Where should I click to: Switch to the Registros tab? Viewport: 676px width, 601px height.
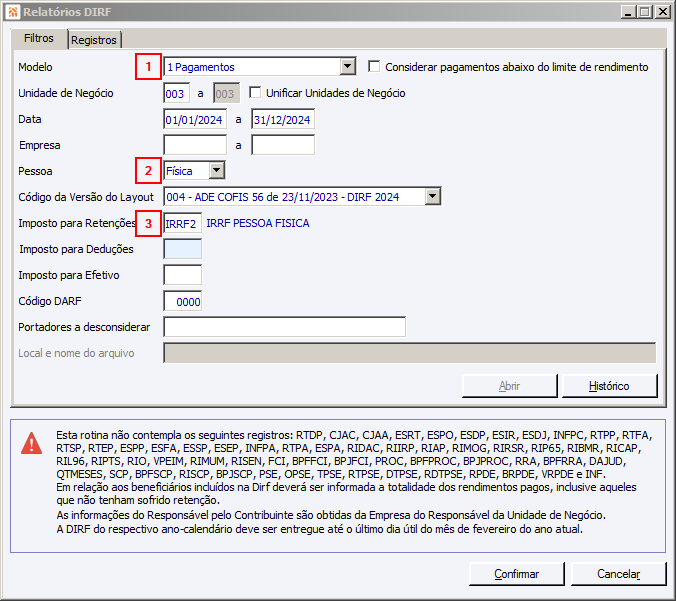(x=94, y=40)
